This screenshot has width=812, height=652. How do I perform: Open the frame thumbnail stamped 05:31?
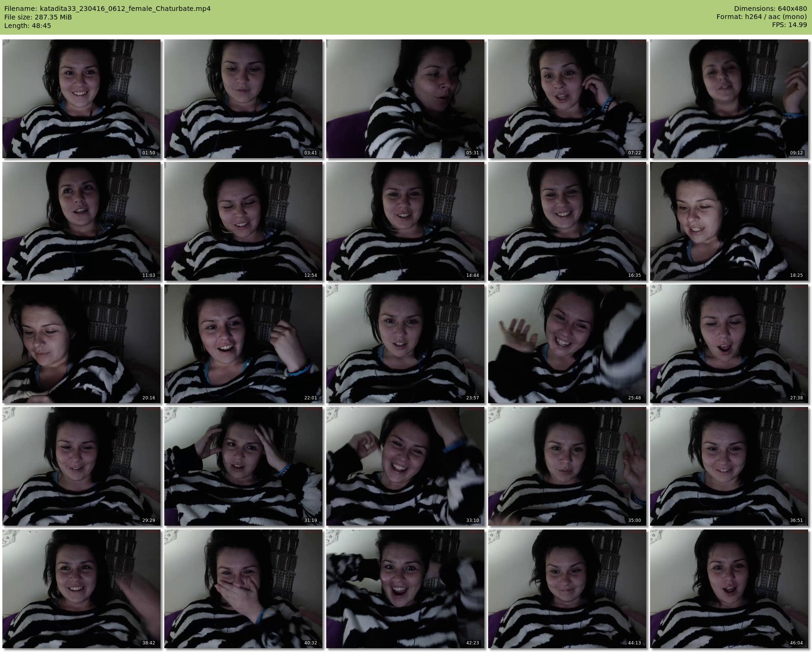(x=405, y=99)
